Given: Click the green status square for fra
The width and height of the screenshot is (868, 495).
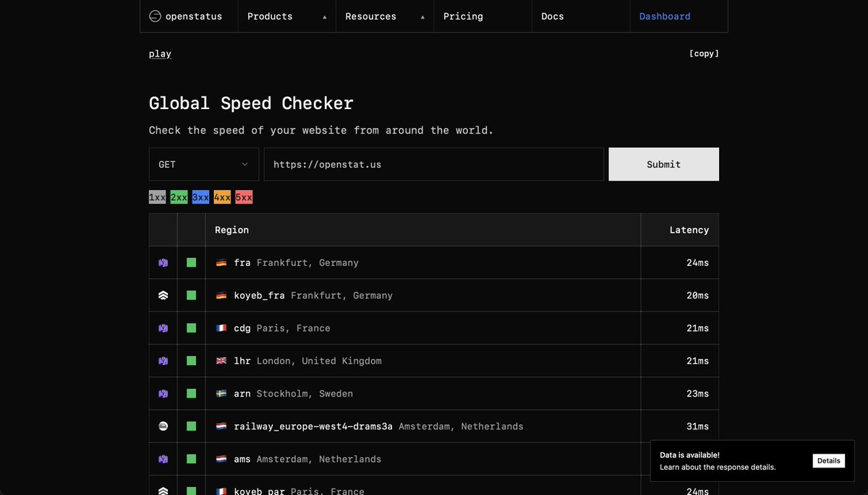Looking at the screenshot, I should [192, 263].
